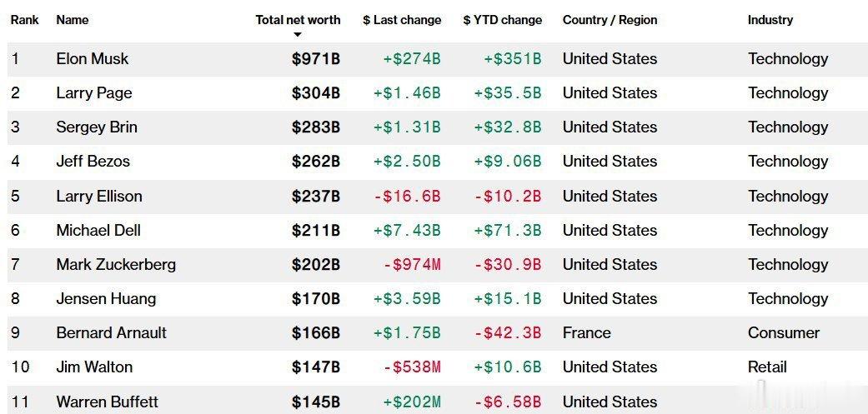Open Mark Zuckerberg's profile

point(116,265)
